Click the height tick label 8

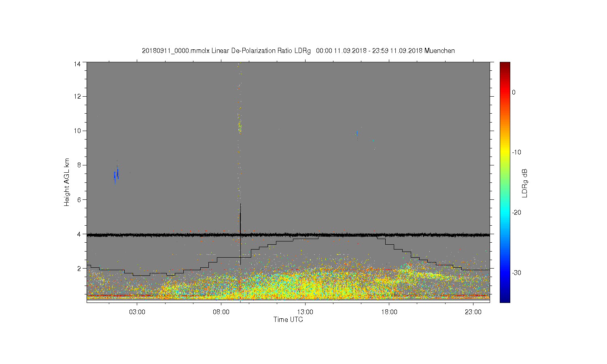click(x=79, y=165)
